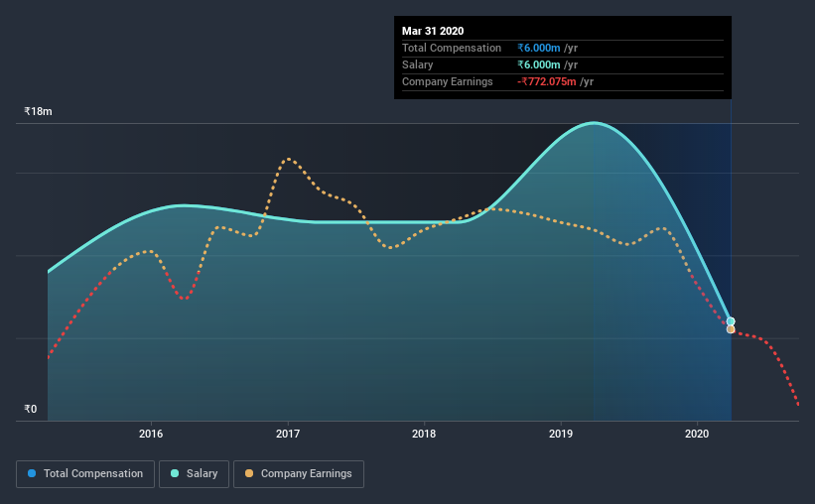Click the blue ₹6.000m Total Compensation value
Image resolution: width=815 pixels, height=504 pixels.
tap(538, 48)
